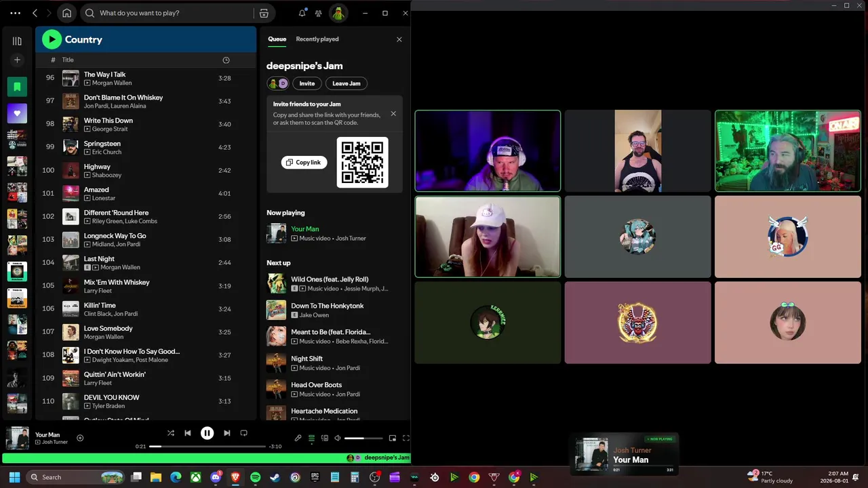
Task: Open Discord from the taskbar
Action: pyautogui.click(x=216, y=477)
